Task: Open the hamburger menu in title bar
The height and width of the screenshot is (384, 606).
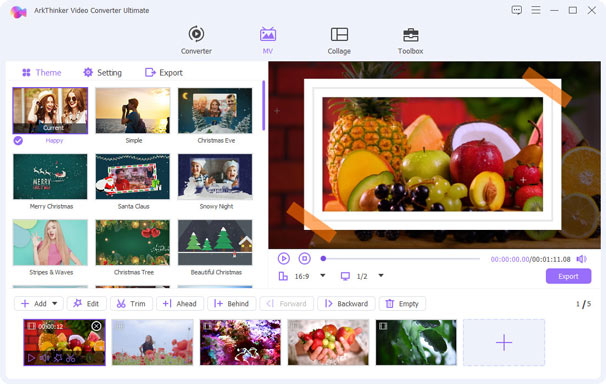Action: 536,10
